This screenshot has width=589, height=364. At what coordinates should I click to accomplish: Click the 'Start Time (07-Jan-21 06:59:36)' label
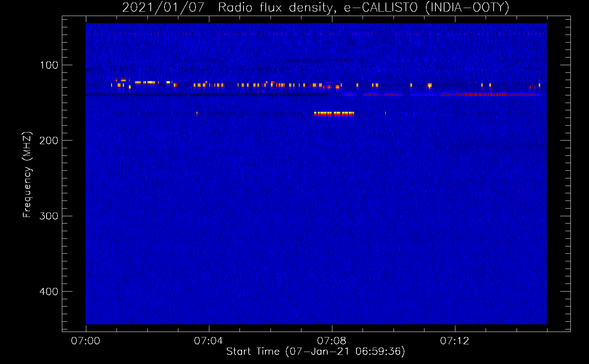point(316,351)
